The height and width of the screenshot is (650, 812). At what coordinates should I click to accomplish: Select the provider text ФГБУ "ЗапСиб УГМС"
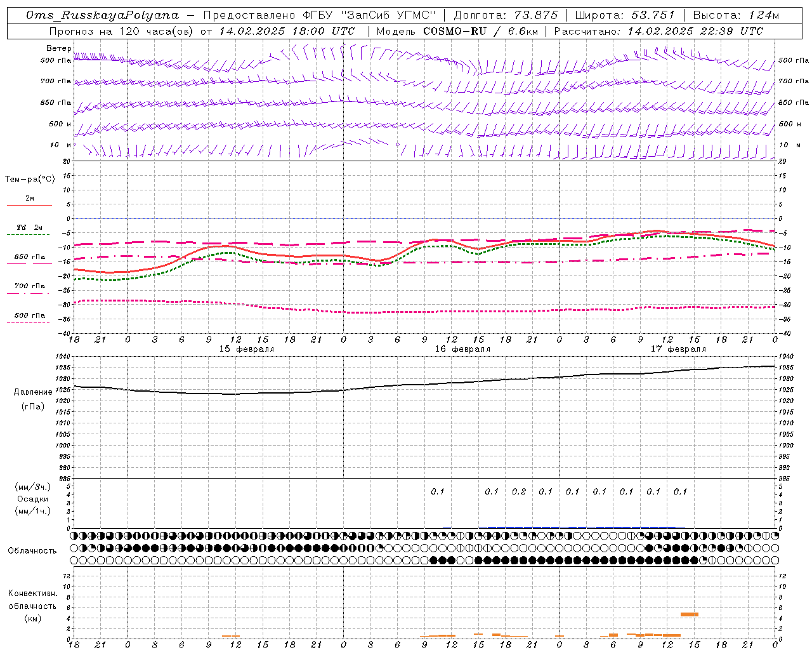(368, 15)
